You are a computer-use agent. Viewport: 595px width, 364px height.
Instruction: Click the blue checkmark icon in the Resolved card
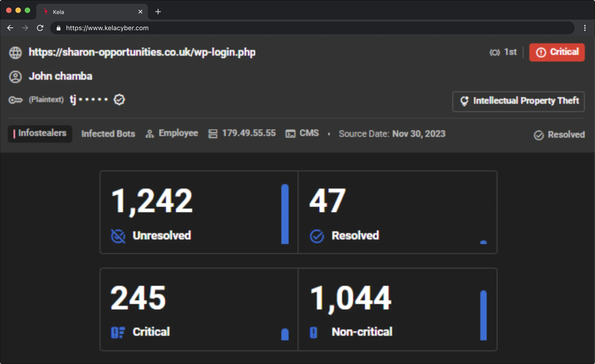pos(317,236)
